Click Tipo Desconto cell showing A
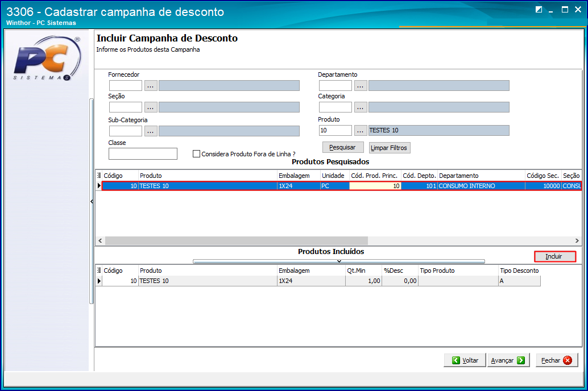The height and width of the screenshot is (391, 588). [x=519, y=281]
